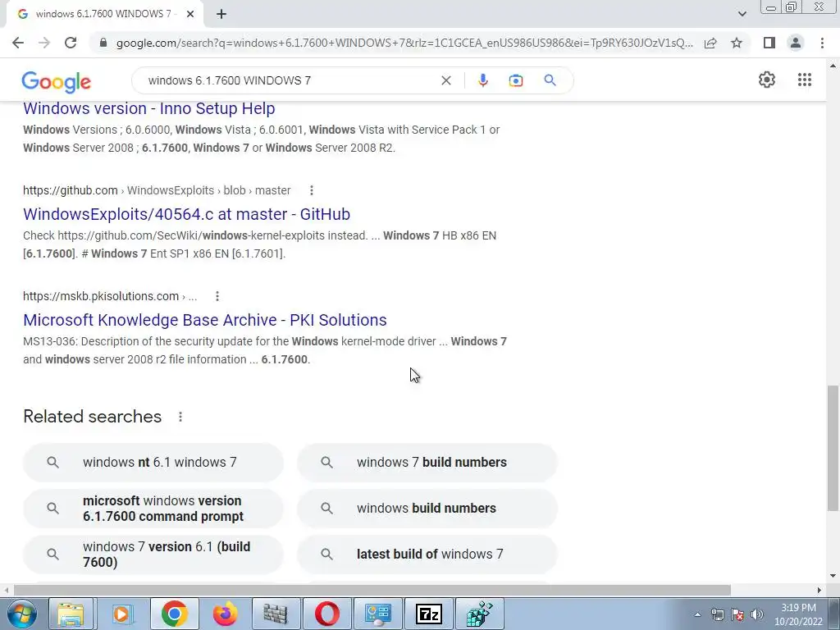Open Related searches options menu
Viewport: 840px width, 630px height.
(180, 417)
